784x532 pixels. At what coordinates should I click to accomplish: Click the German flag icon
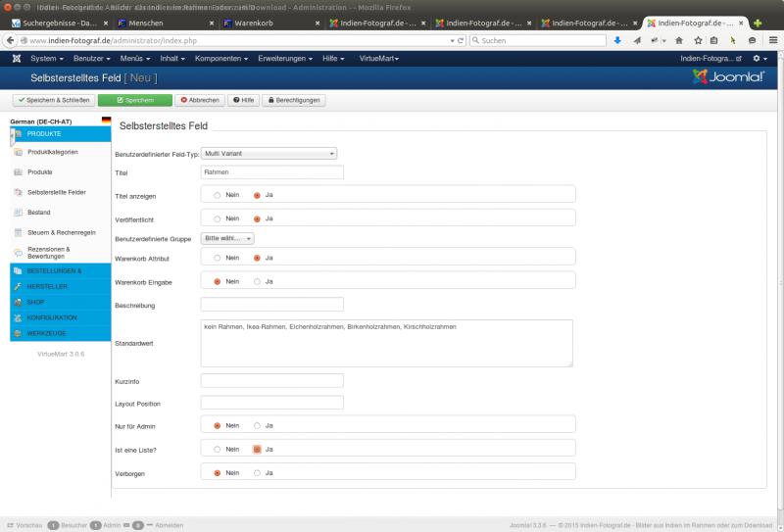[x=106, y=121]
